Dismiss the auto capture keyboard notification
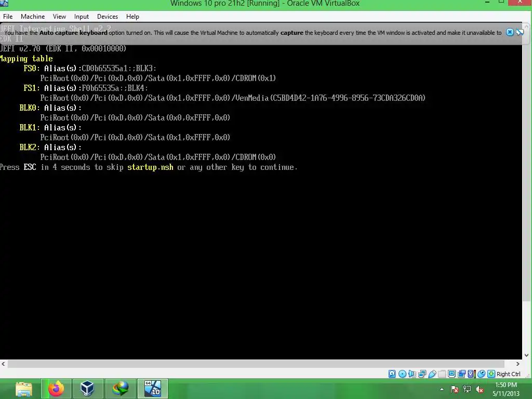This screenshot has width=532, height=399. (510, 32)
